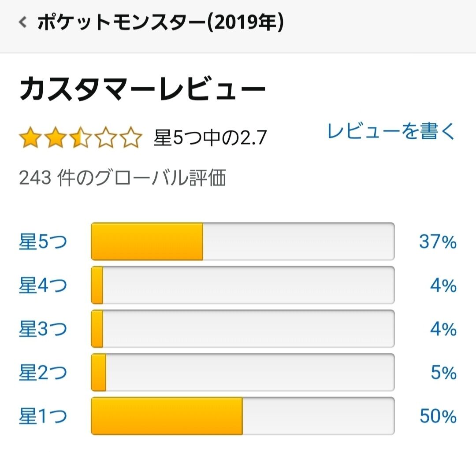Click the fourth empty rating star

pyautogui.click(x=106, y=137)
